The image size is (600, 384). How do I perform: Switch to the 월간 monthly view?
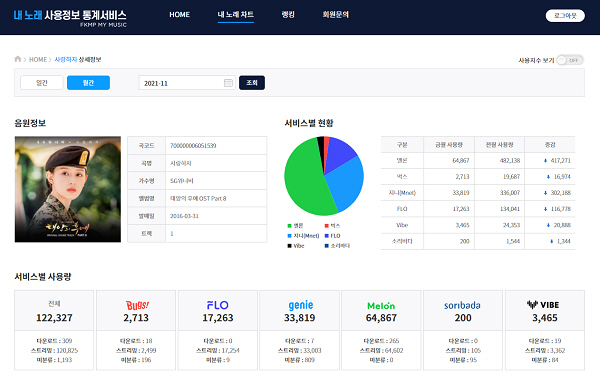pos(88,83)
